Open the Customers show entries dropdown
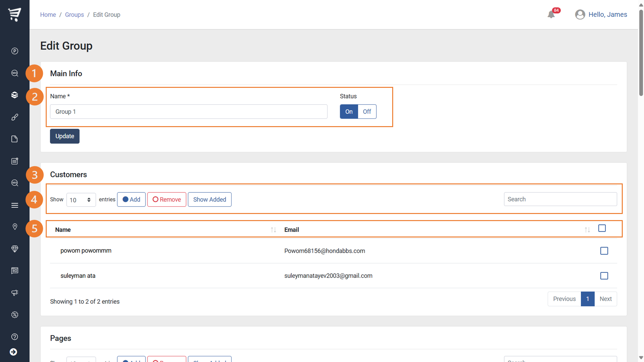Viewport: 644px width, 362px height. [x=81, y=200]
